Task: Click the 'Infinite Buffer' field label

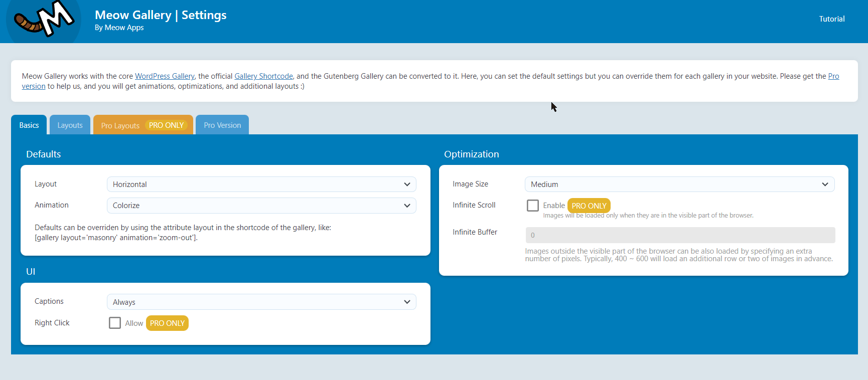Action: click(x=475, y=232)
